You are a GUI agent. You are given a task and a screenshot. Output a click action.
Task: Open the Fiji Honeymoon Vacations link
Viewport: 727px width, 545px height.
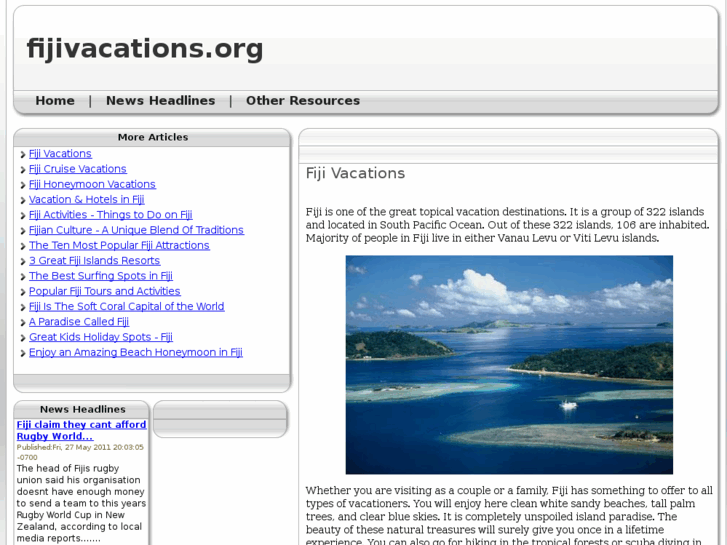tap(92, 184)
